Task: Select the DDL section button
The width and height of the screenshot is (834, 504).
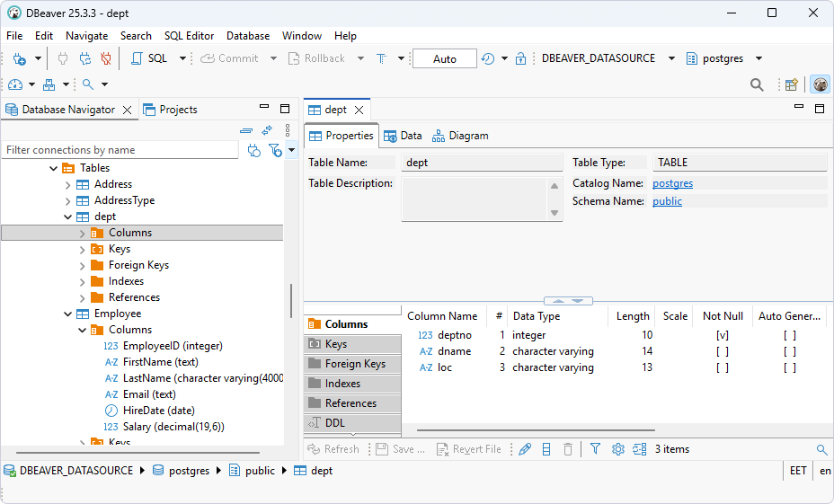Action: click(352, 422)
